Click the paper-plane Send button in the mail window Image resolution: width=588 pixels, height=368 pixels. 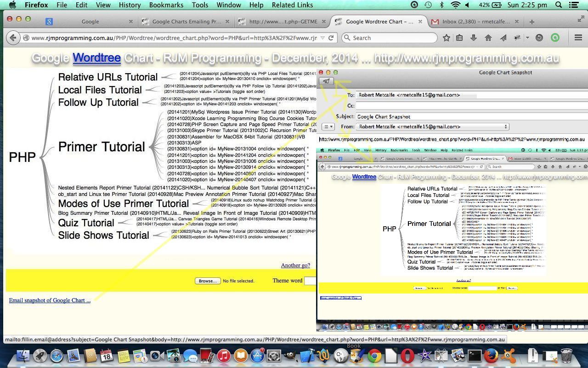pyautogui.click(x=326, y=81)
